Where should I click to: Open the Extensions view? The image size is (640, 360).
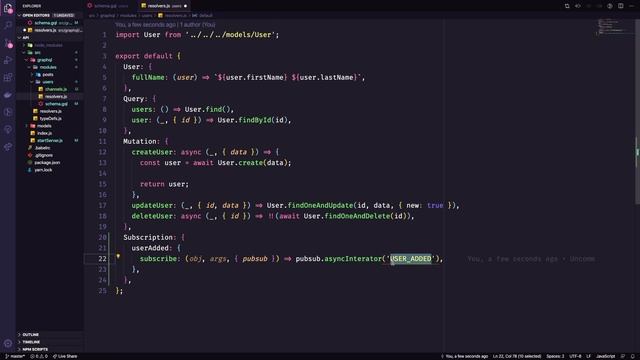pos(8,77)
